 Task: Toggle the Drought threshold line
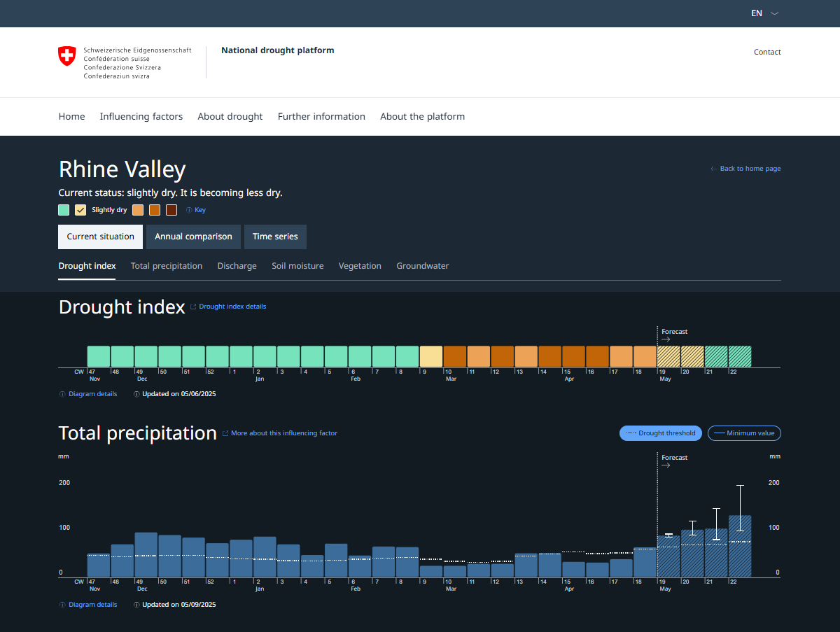(660, 433)
